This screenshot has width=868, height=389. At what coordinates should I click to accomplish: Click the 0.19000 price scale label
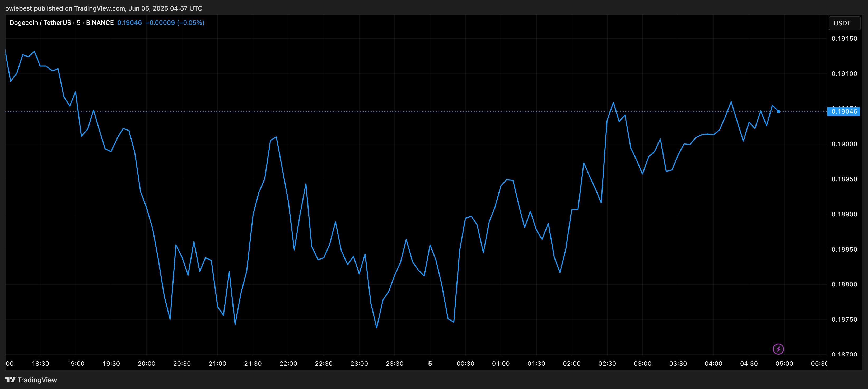[844, 144]
